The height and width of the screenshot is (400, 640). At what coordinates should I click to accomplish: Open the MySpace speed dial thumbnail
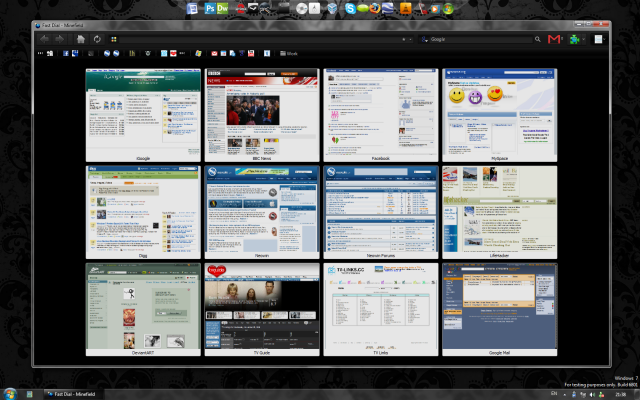500,115
